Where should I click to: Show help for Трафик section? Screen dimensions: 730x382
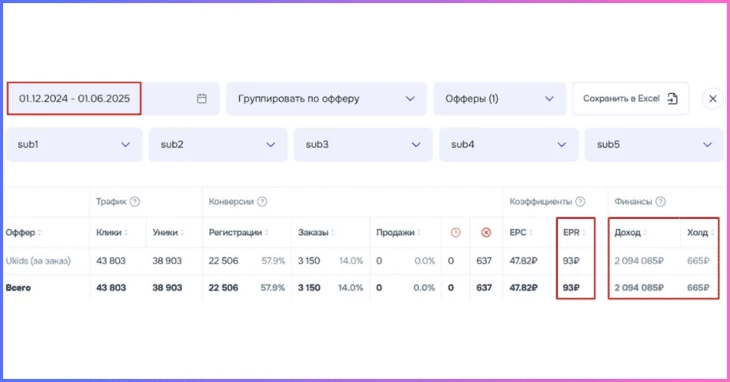pos(135,201)
